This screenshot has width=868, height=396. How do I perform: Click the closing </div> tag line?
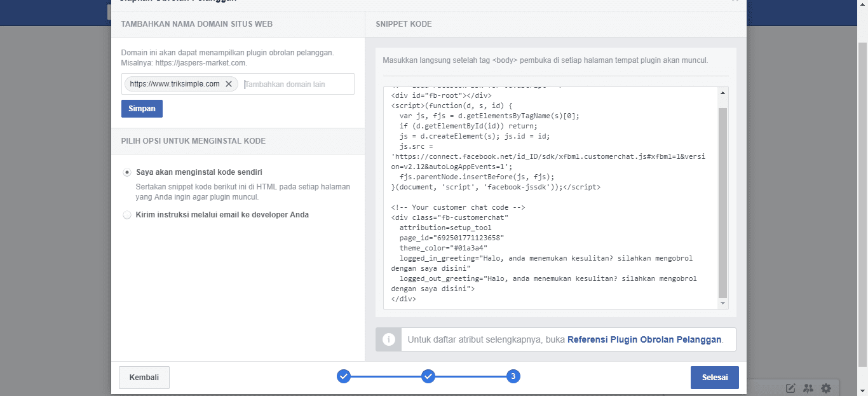pyautogui.click(x=403, y=299)
